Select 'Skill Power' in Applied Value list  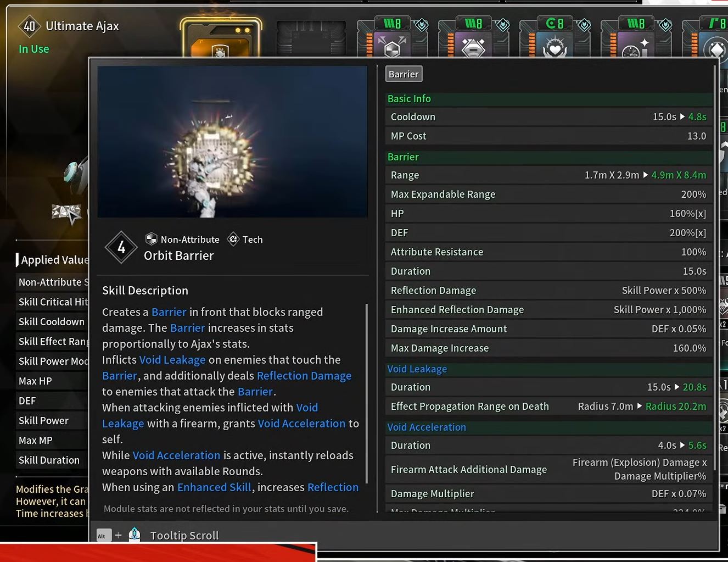click(52, 421)
